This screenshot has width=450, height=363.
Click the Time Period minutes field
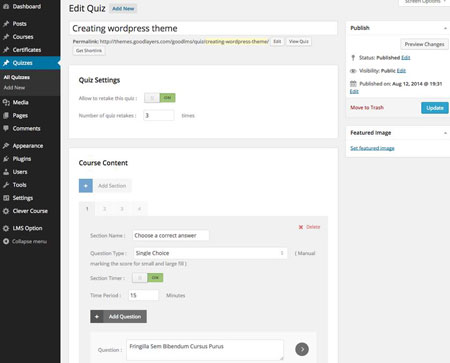(143, 295)
